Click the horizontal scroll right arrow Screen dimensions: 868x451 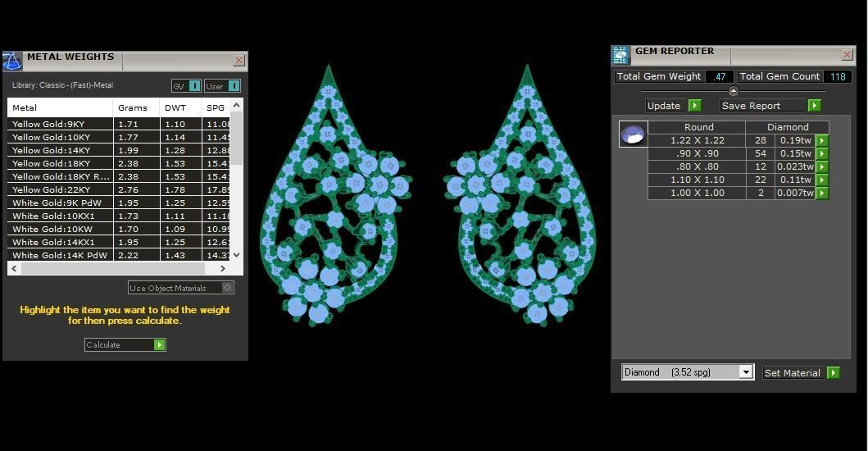[223, 268]
